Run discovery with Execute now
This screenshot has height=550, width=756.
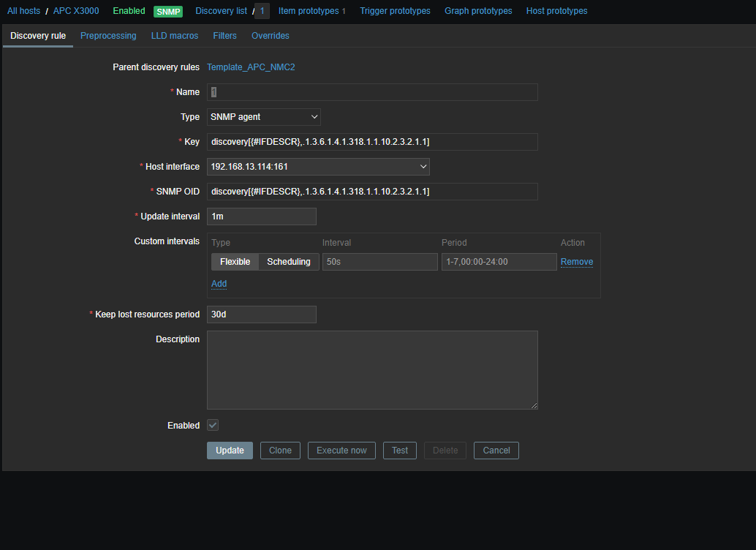pos(341,451)
